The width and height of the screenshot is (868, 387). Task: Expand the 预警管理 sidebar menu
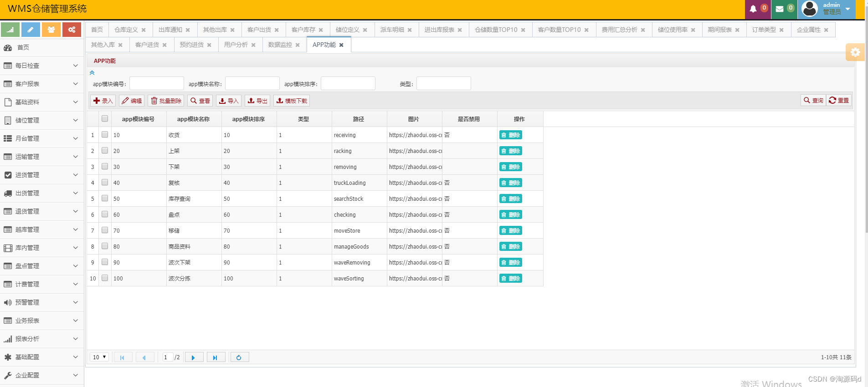point(42,302)
